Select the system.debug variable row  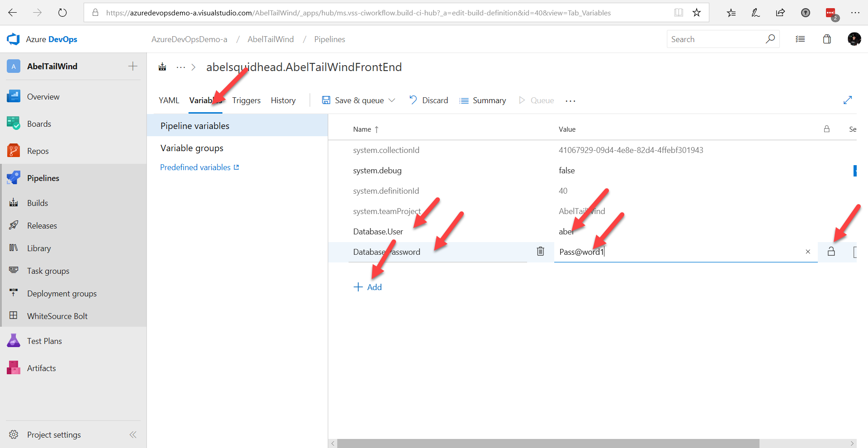pos(592,171)
